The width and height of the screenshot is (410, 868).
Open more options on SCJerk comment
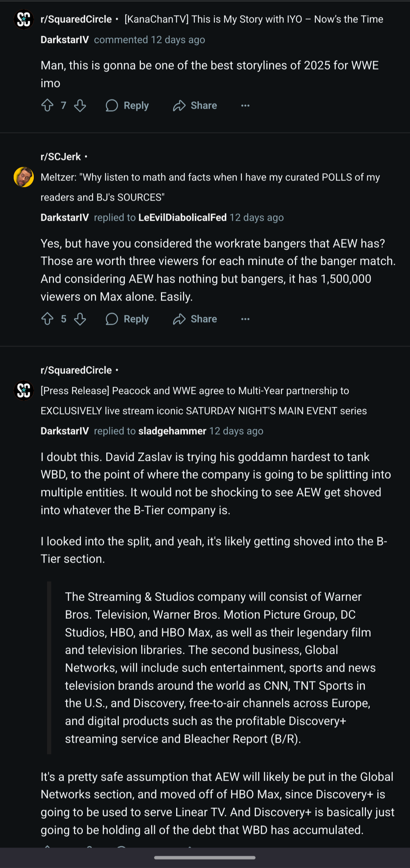245,319
